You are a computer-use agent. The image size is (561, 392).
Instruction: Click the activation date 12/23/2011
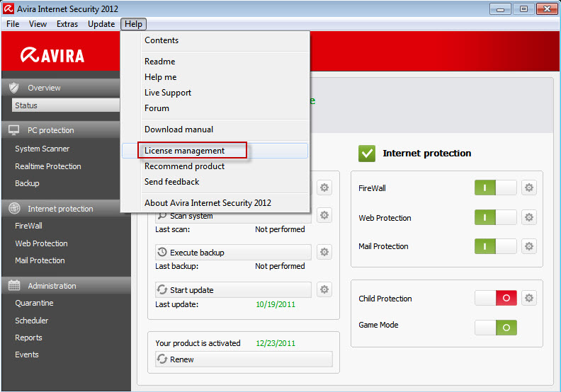click(x=276, y=343)
